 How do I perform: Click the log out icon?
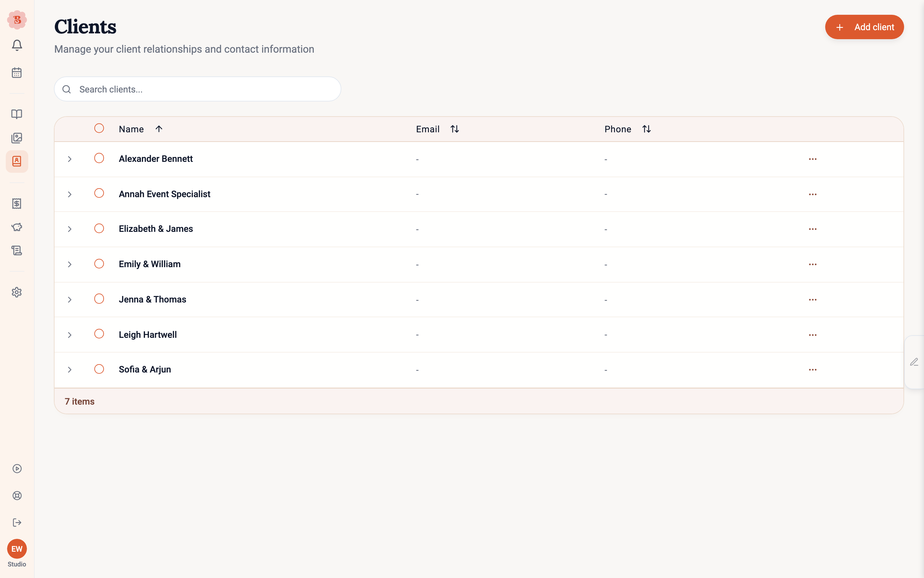(17, 522)
